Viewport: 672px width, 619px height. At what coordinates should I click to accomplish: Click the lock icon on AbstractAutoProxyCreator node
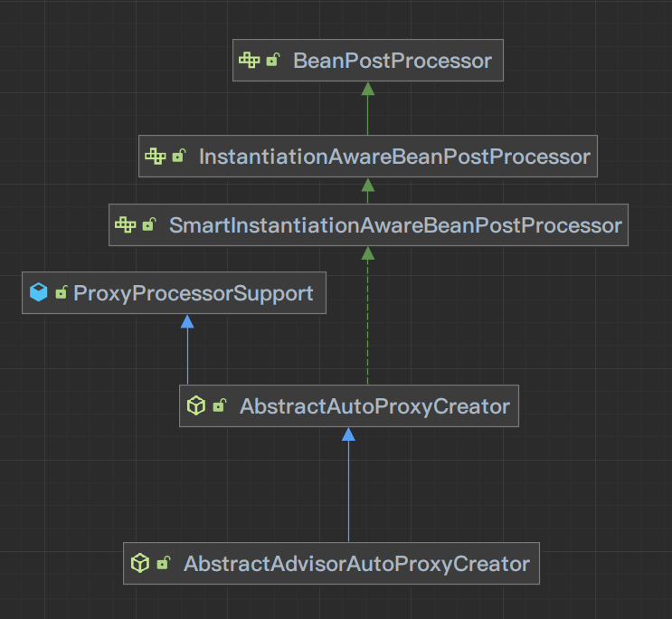219,406
